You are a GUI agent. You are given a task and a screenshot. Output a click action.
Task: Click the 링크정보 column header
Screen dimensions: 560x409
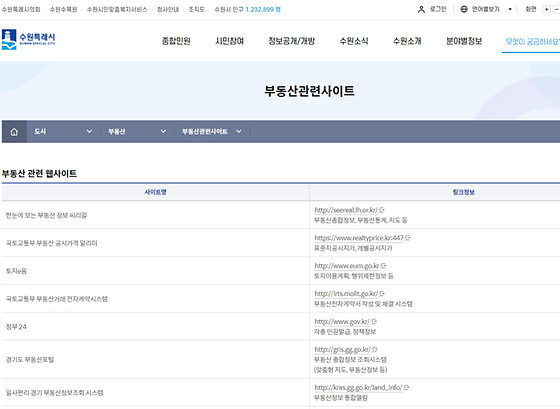[464, 192]
